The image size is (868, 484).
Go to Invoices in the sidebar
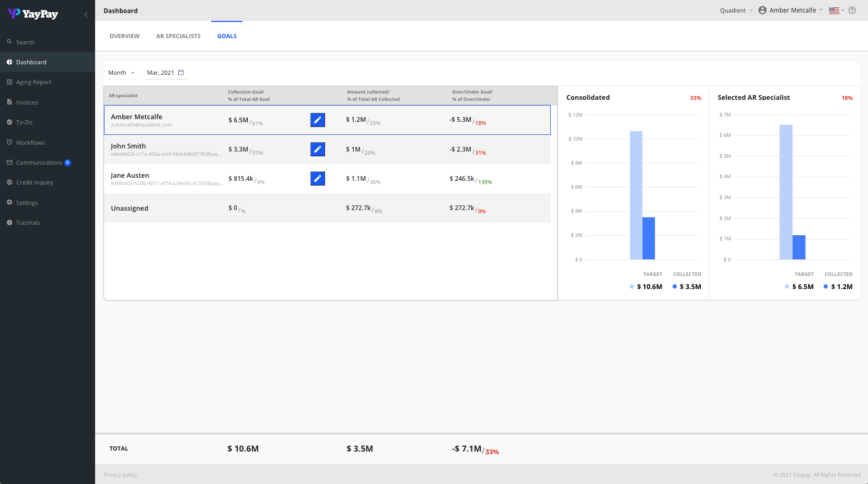point(27,102)
